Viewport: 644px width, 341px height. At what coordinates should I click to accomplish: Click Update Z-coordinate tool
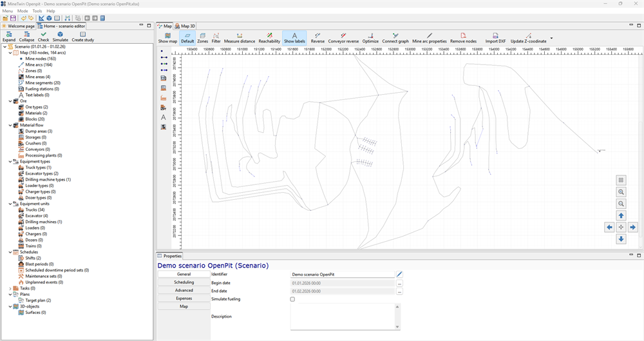[x=528, y=38]
